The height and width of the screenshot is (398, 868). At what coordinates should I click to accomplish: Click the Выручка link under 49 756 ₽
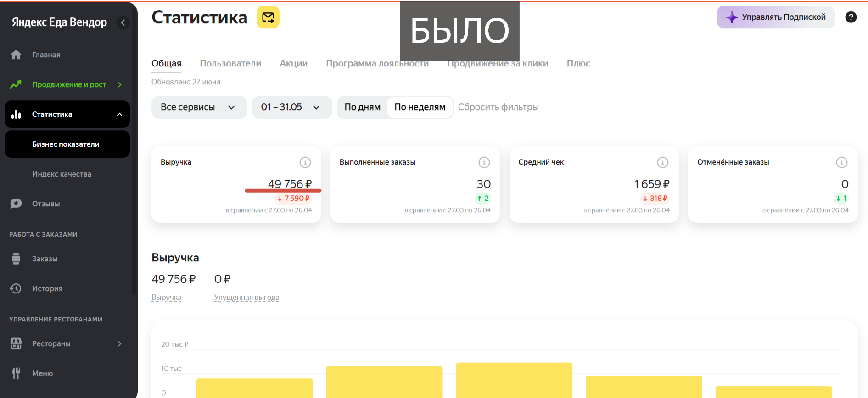pyautogui.click(x=167, y=298)
